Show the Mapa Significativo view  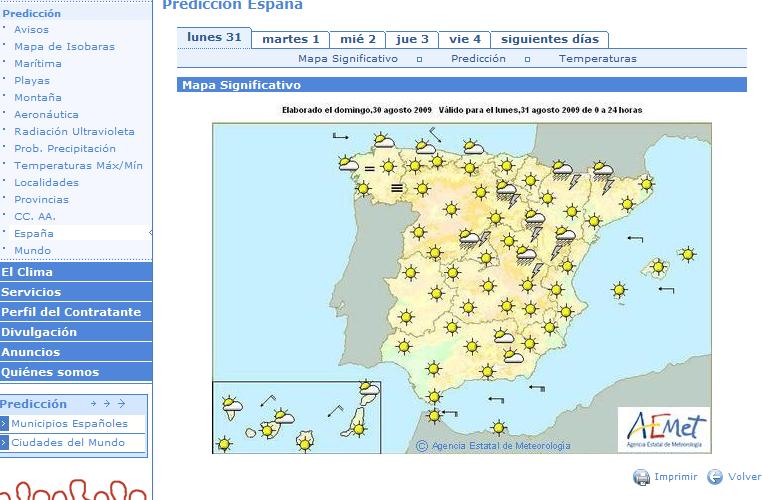348,59
